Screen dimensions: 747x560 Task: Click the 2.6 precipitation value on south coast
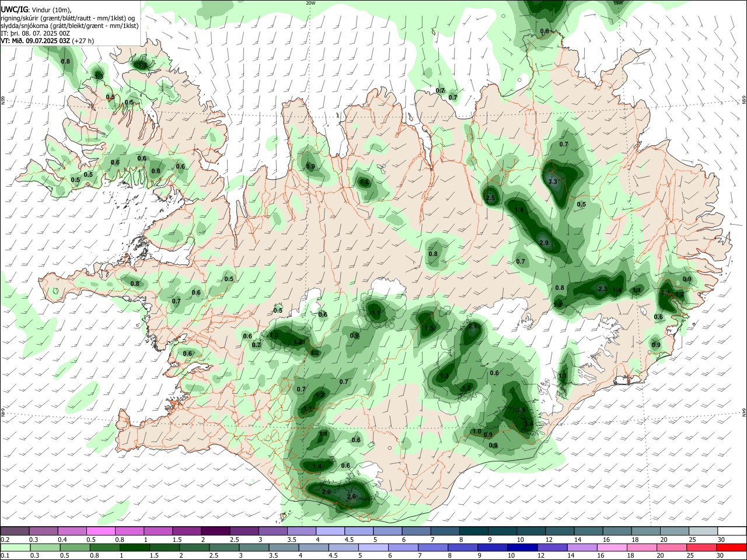(351, 496)
